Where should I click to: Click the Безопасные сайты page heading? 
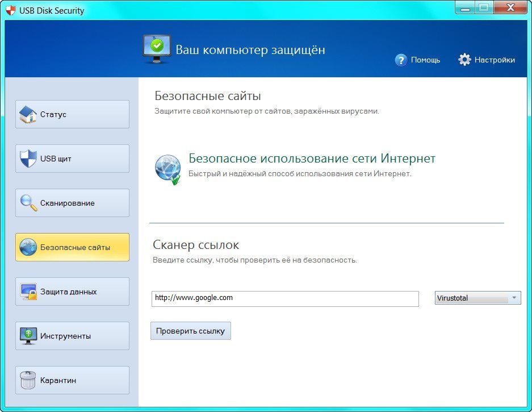point(208,96)
